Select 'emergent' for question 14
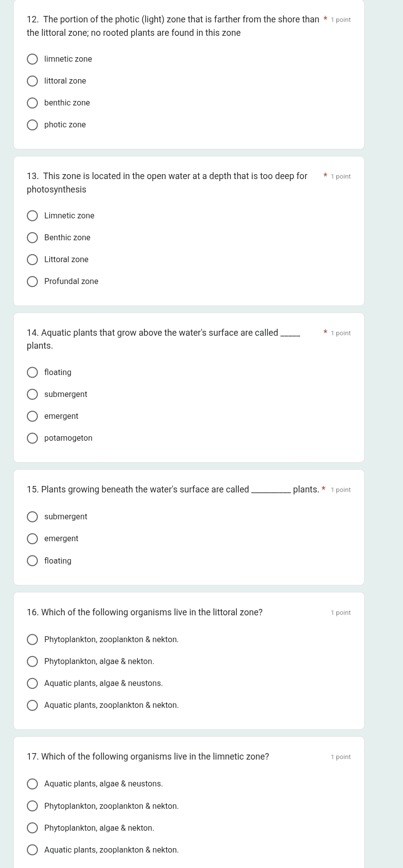 (32, 417)
